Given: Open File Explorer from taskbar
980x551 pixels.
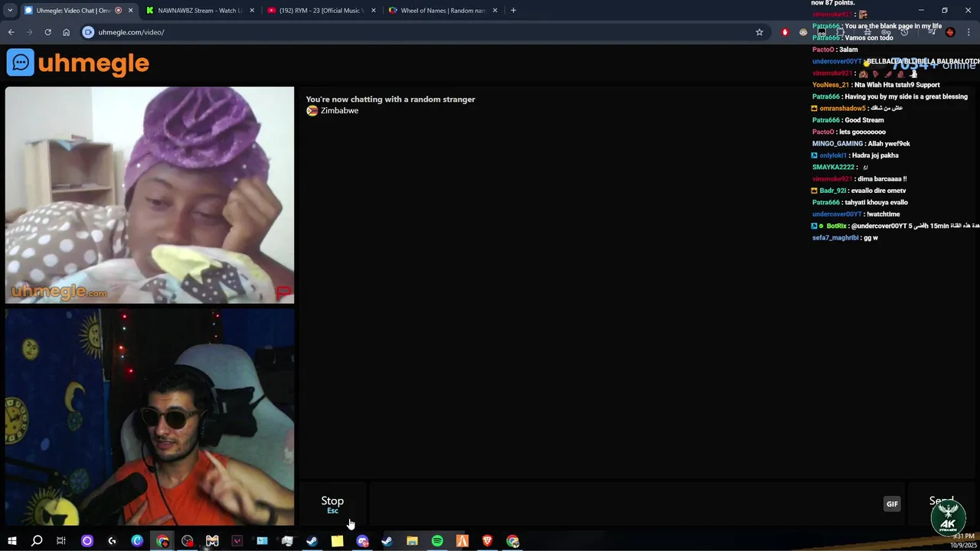Looking at the screenshot, I should pos(412,541).
